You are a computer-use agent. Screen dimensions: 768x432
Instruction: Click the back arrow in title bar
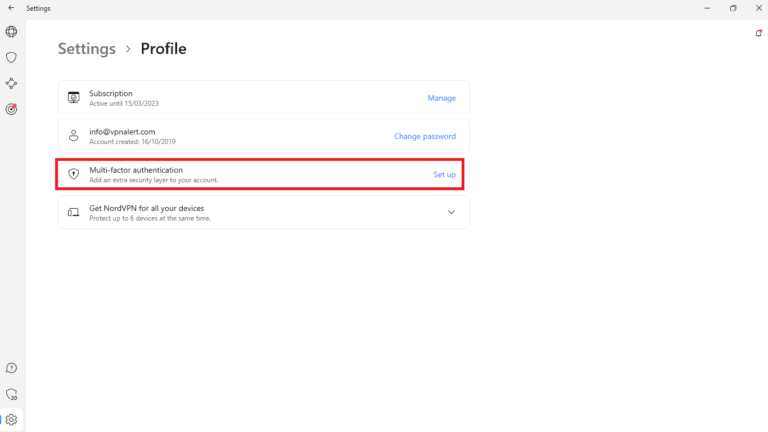pyautogui.click(x=10, y=8)
